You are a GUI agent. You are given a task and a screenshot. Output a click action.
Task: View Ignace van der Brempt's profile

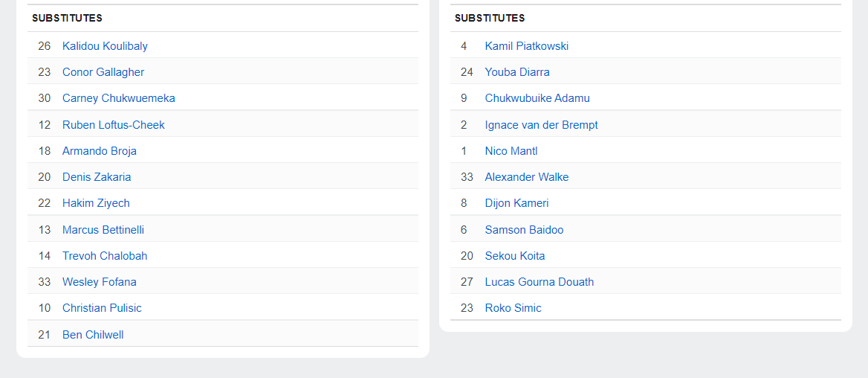[x=541, y=125]
